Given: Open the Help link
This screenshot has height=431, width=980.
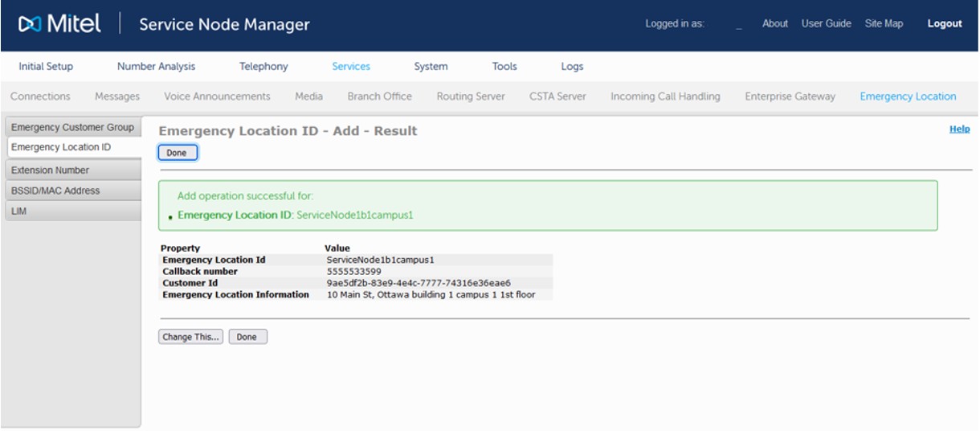Looking at the screenshot, I should (959, 129).
